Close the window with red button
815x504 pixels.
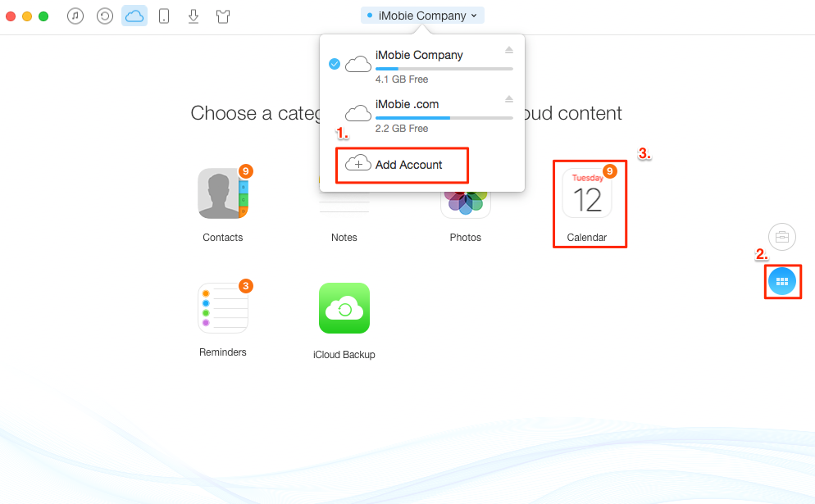point(11,16)
